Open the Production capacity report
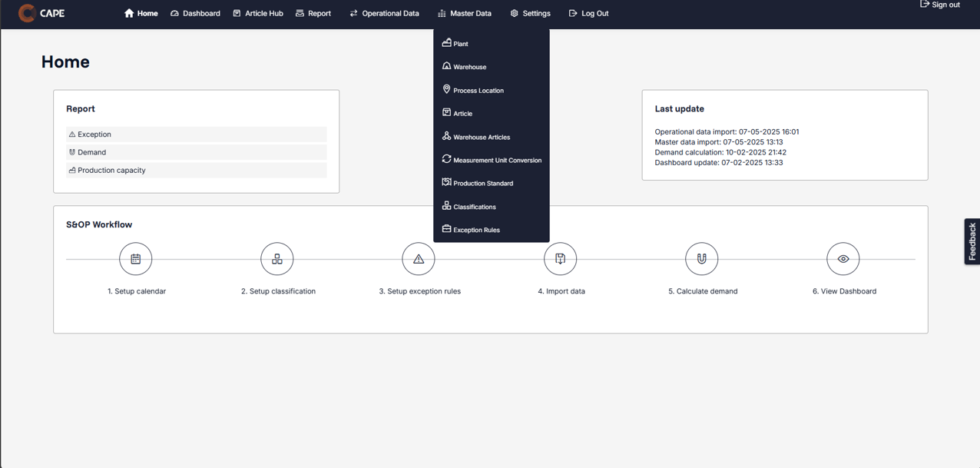Screen dimensions: 980x468 111,170
